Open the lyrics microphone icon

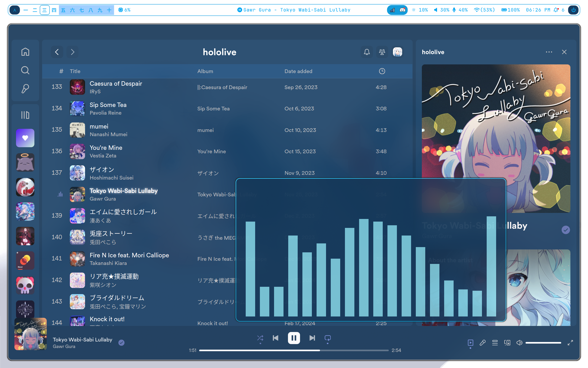[482, 343]
